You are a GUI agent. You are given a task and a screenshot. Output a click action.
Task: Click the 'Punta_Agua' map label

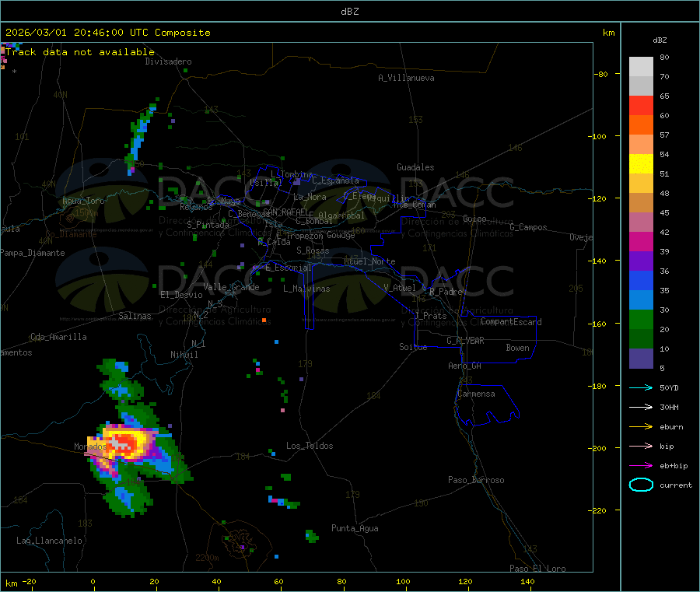(x=355, y=528)
